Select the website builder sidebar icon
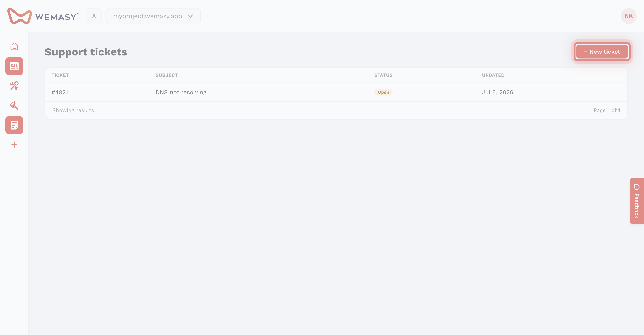The width and height of the screenshot is (644, 335). point(14,66)
